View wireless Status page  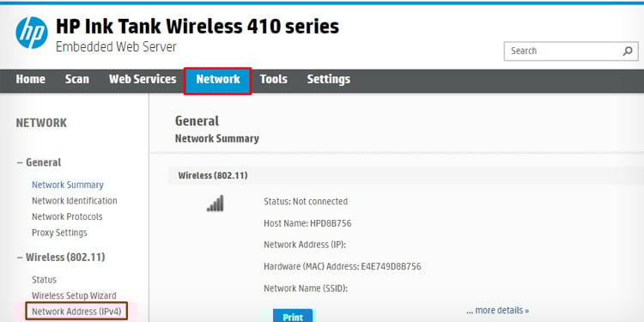tap(44, 280)
